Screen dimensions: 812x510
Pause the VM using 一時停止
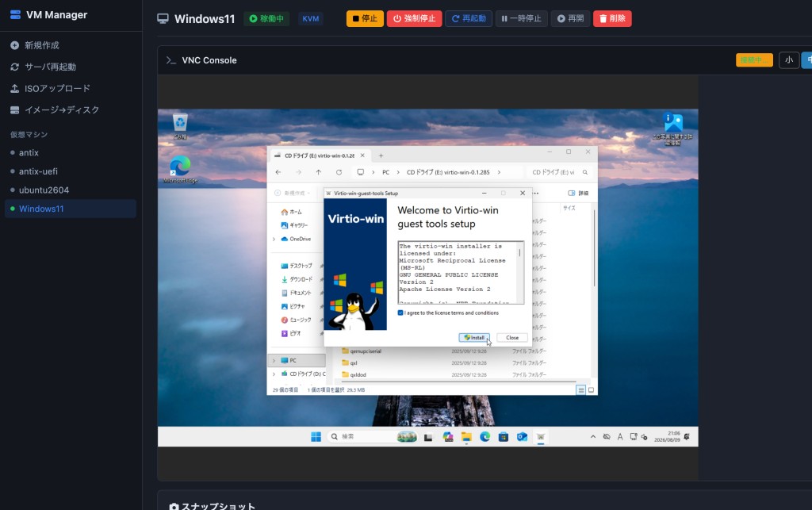[x=522, y=19]
